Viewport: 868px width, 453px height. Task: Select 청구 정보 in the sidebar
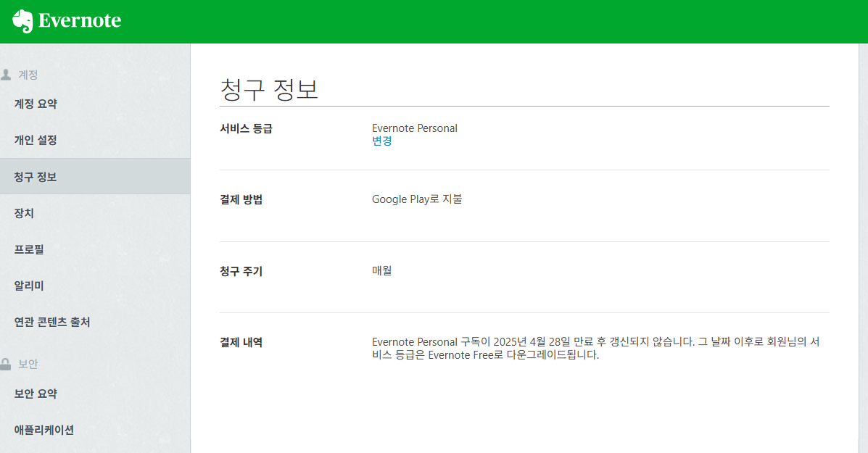click(x=95, y=176)
